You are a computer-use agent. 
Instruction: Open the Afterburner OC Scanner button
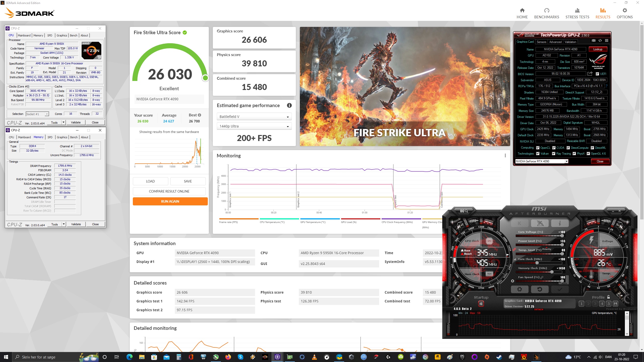pyautogui.click(x=464, y=211)
